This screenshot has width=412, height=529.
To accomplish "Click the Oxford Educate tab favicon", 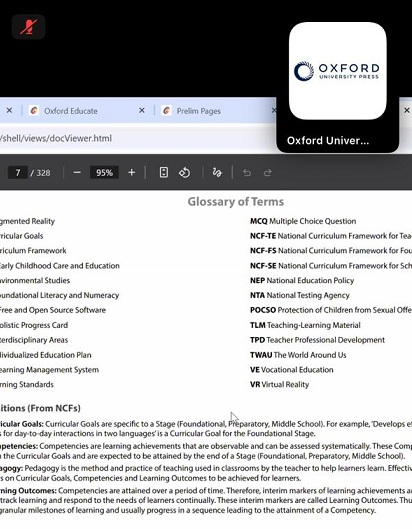I will [34, 110].
